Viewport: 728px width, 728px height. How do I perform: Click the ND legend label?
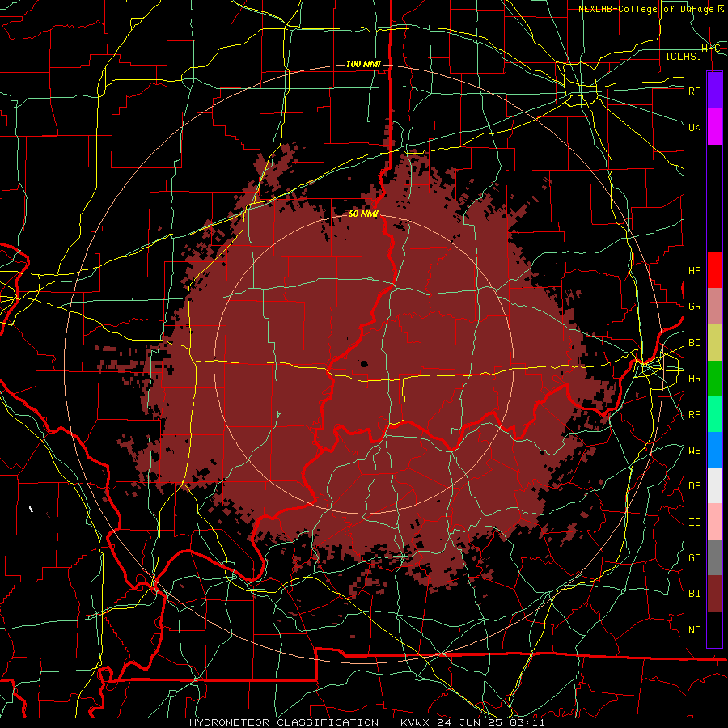point(694,630)
